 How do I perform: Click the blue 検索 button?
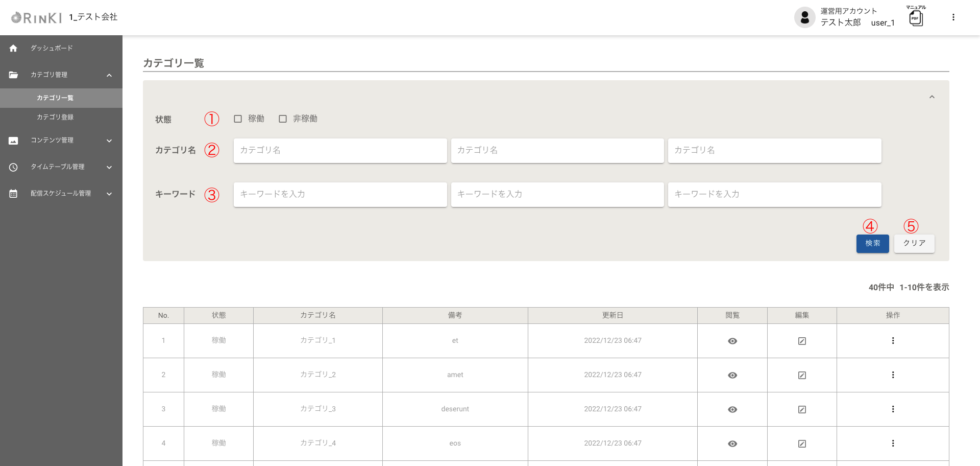[872, 244]
